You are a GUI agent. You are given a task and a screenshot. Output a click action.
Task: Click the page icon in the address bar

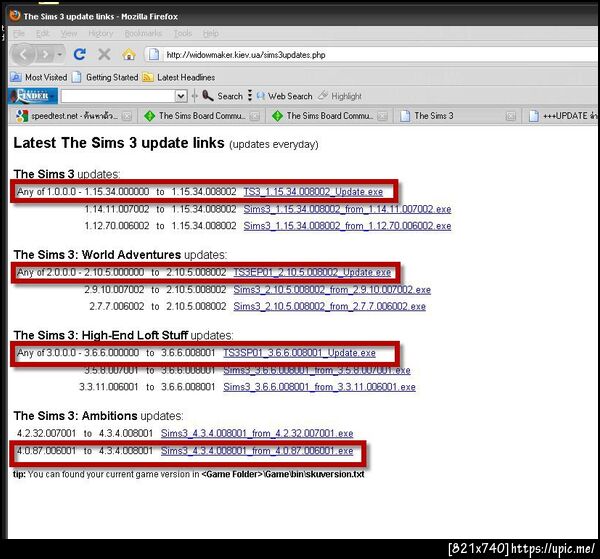click(154, 55)
